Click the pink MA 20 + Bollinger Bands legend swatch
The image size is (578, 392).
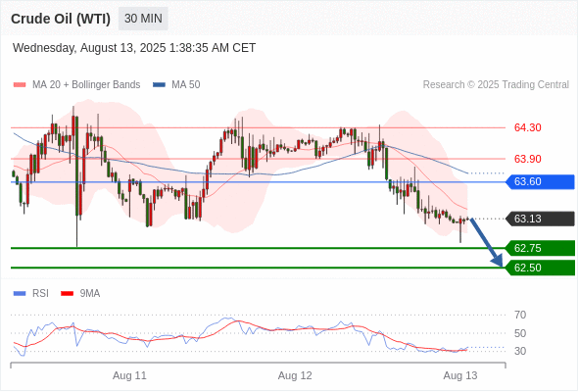click(20, 85)
